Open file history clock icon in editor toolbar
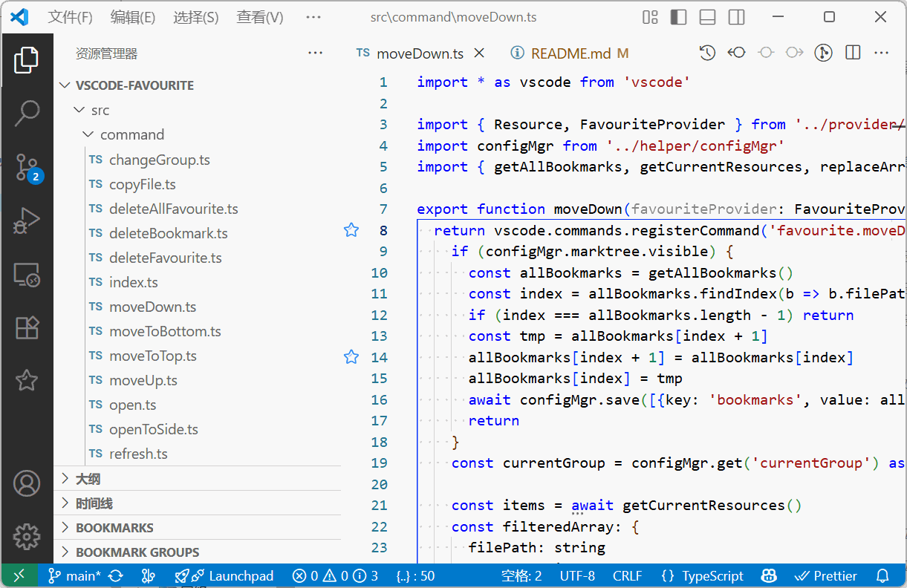907x588 pixels. 707,53
